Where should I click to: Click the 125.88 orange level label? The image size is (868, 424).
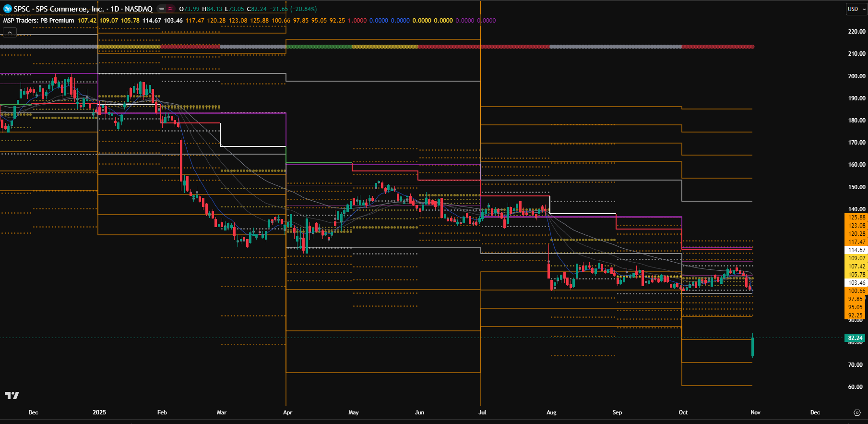point(856,218)
